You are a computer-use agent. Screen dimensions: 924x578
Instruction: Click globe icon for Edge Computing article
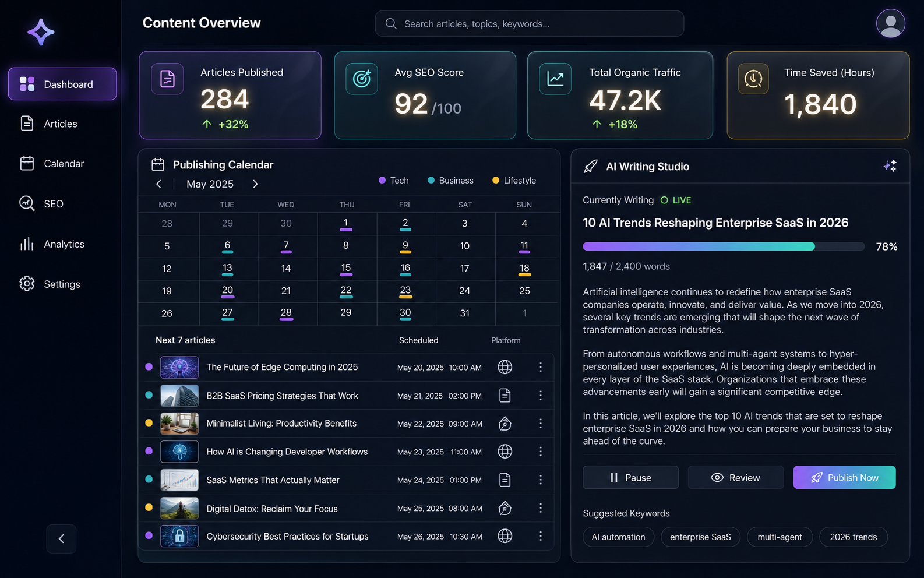tap(505, 367)
